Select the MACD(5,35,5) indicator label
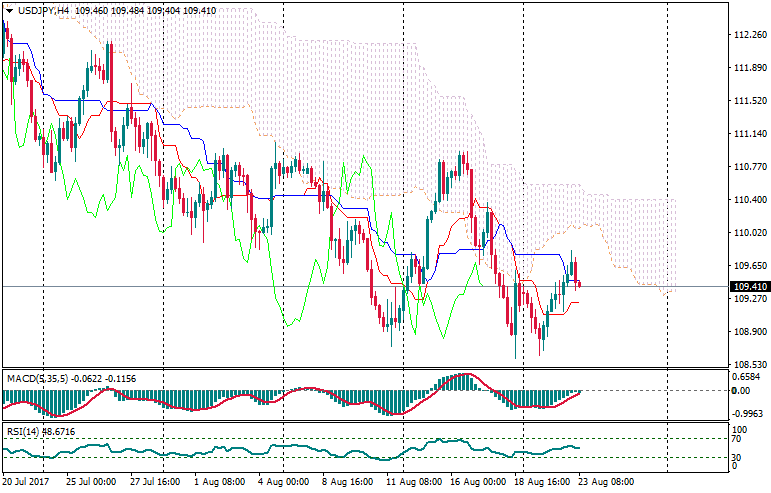The image size is (771, 493). click(x=41, y=378)
